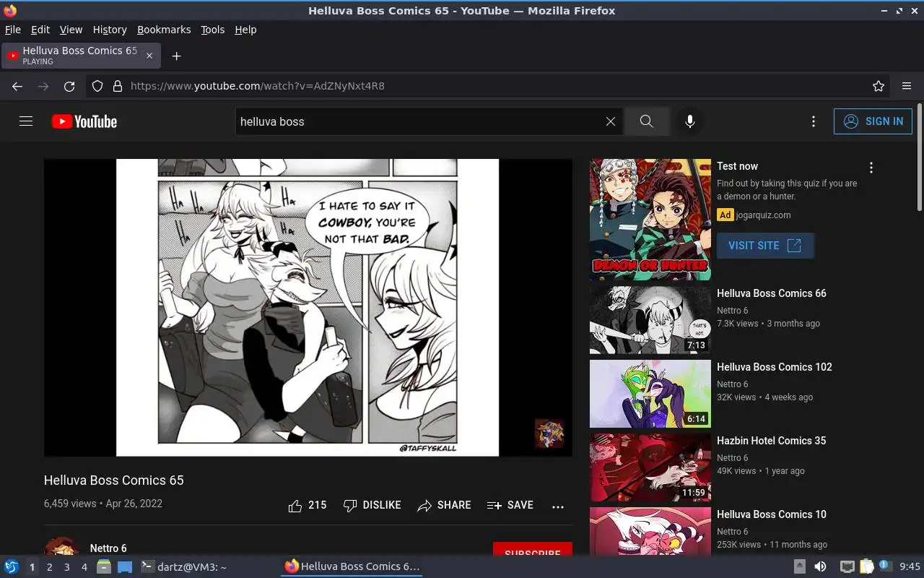This screenshot has width=924, height=578.
Task: Open YouTube settings three-dot menu
Action: point(814,121)
